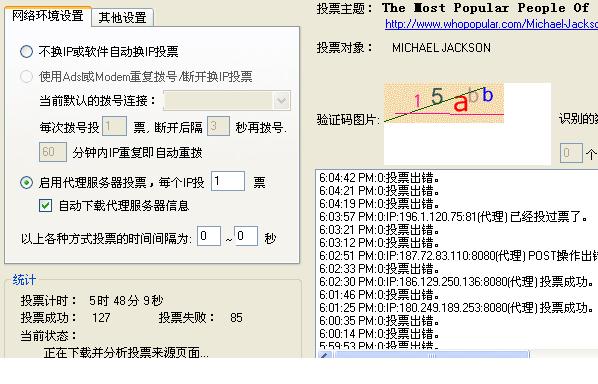Select the Adsl/Modem重复拨号 radio option
This screenshot has width=598, height=384.
pos(26,77)
